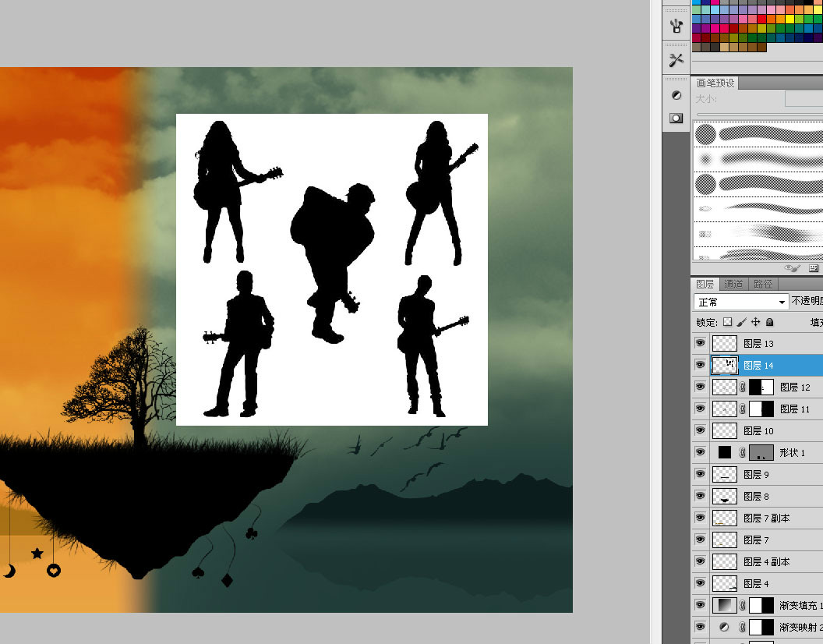Pick the soft round brush preset stroke

coord(758,158)
